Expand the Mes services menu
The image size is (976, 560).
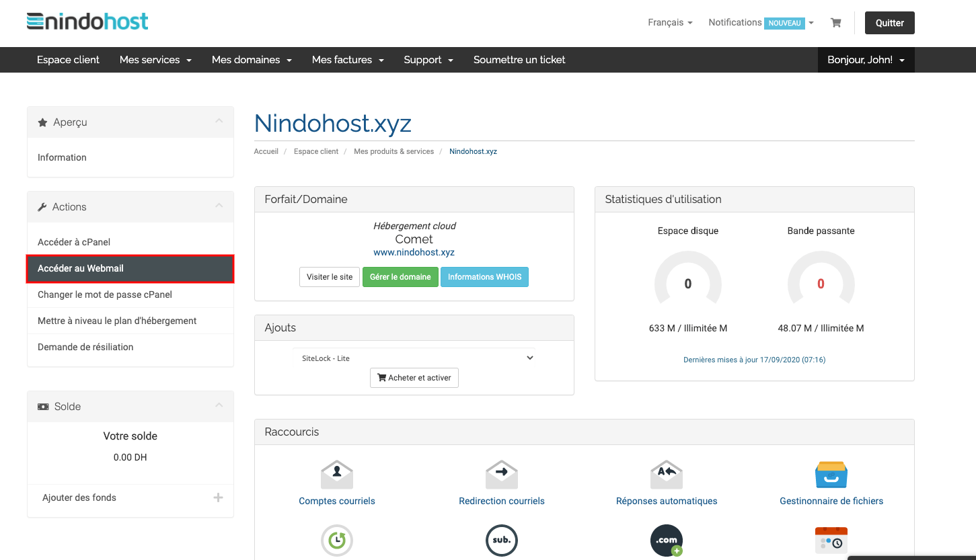(x=155, y=60)
